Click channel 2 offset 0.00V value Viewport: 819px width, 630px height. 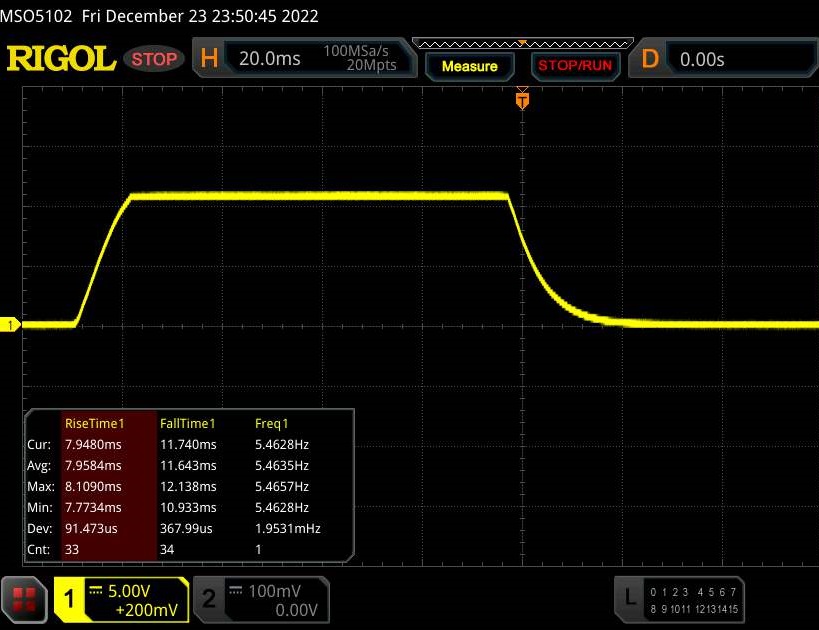point(296,610)
